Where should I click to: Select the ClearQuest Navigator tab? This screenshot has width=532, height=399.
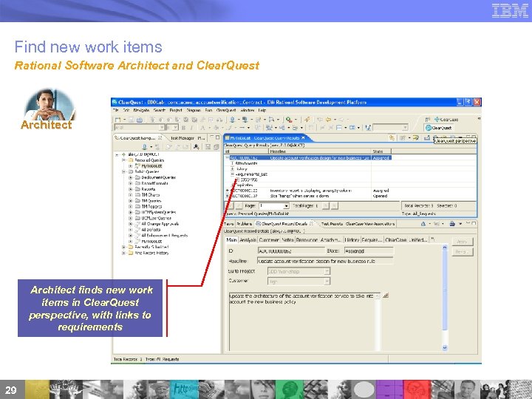(138, 137)
